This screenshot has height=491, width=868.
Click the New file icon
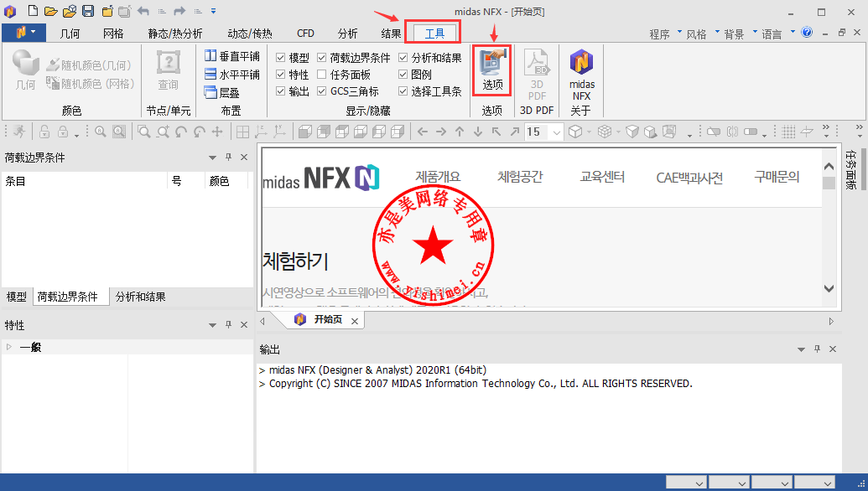point(34,11)
